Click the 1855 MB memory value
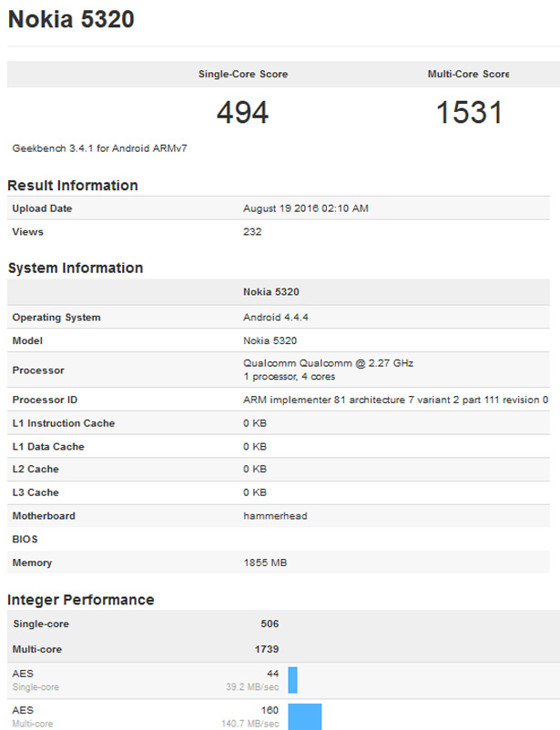Viewport: 560px width, 730px height. 265,563
